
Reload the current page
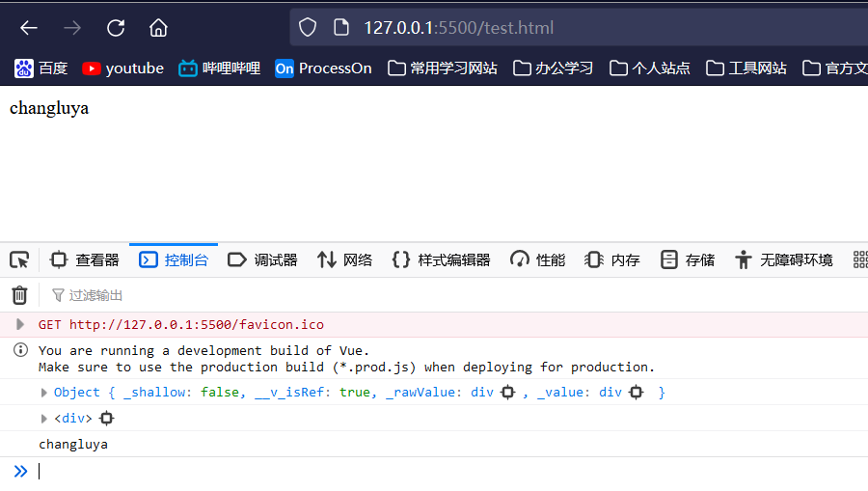pyautogui.click(x=116, y=28)
